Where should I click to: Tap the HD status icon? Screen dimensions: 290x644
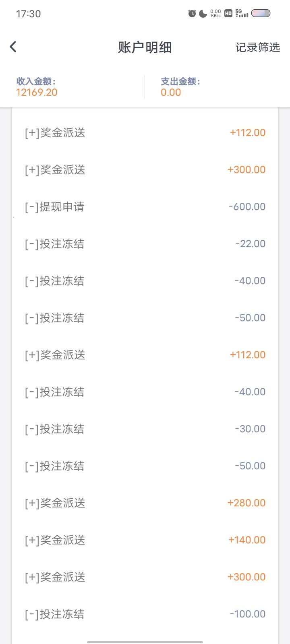[228, 14]
